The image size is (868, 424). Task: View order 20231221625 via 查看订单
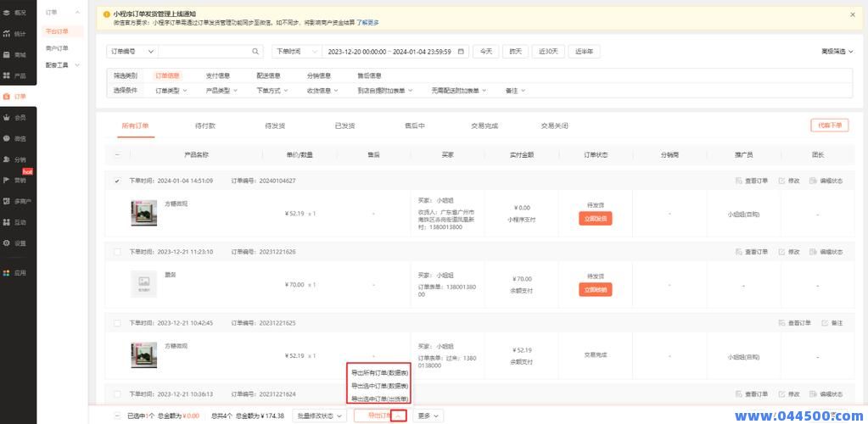(794, 323)
